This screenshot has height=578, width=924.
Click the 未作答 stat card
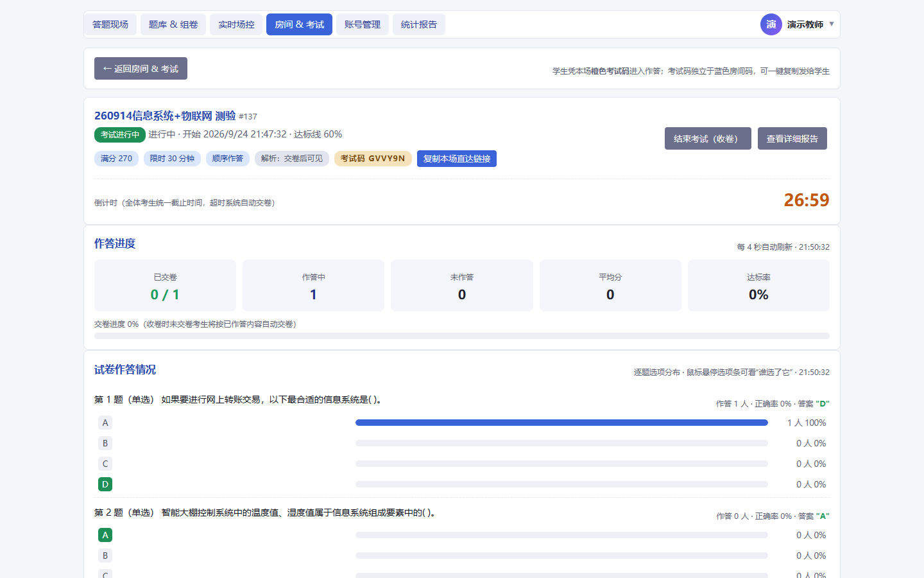coord(462,286)
